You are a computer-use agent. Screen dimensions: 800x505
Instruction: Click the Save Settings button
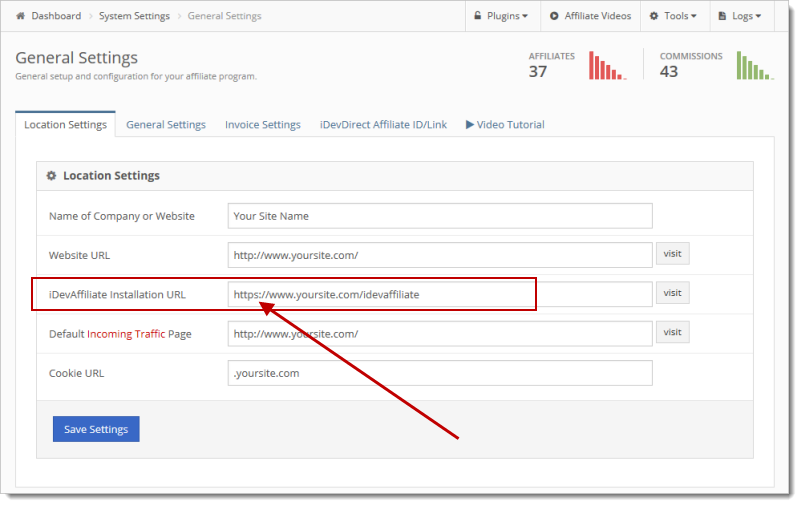[96, 429]
